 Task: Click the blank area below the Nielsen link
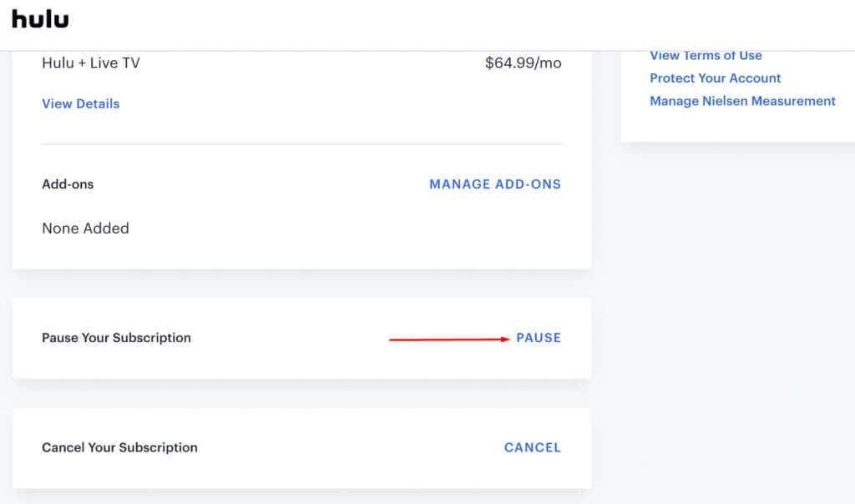click(735, 125)
